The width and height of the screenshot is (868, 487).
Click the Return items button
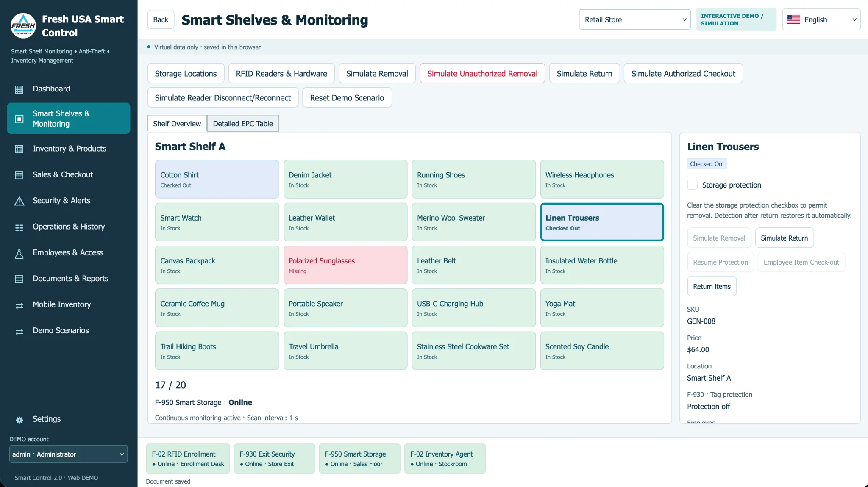712,286
